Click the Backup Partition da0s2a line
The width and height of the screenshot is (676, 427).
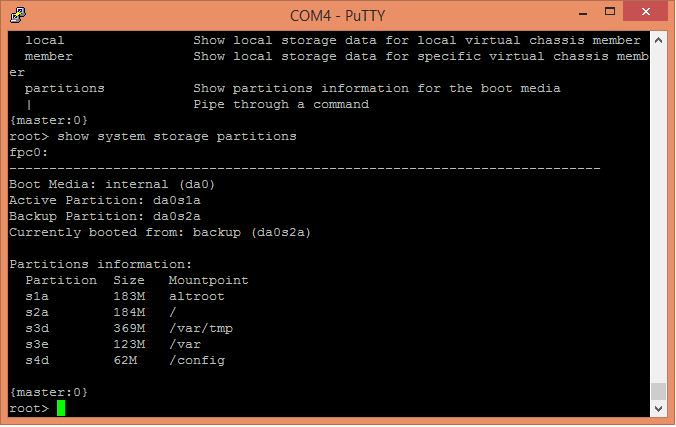point(105,217)
